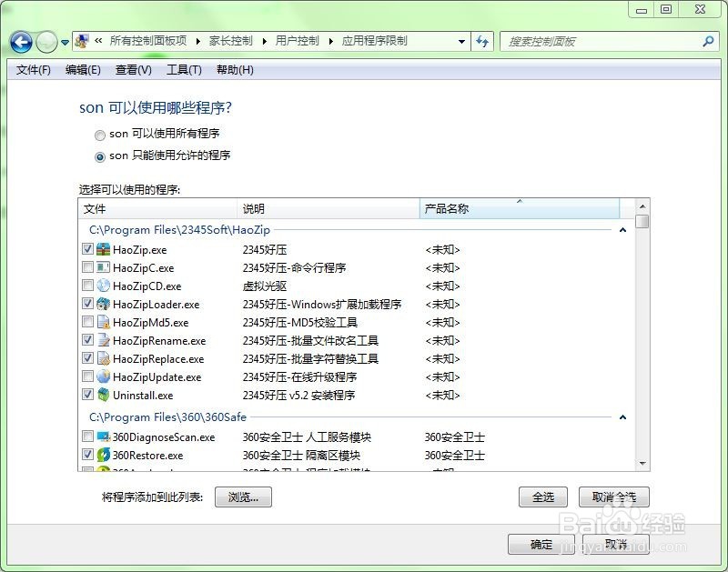Confirm with the 确定 button
Screen dimensions: 728x572
point(541,545)
